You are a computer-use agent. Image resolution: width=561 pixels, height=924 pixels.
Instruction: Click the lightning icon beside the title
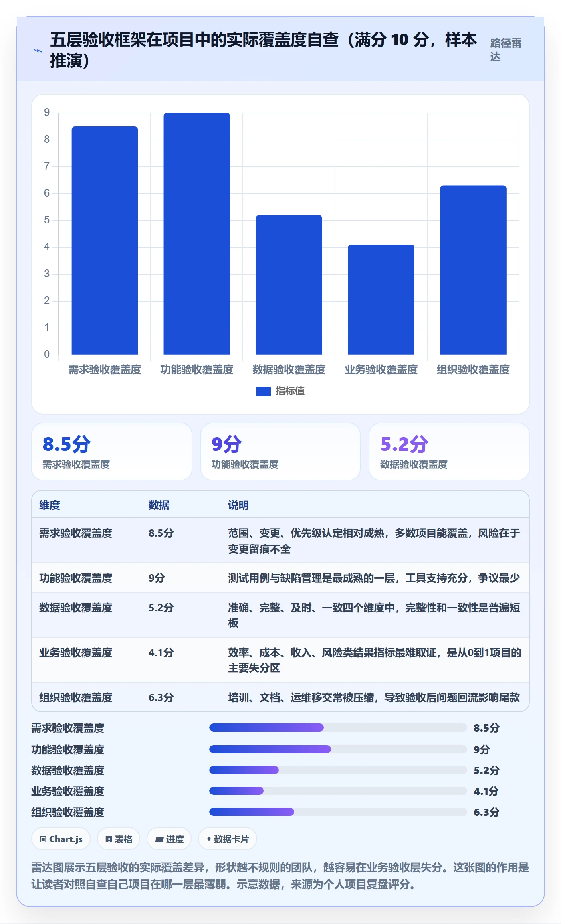coord(38,51)
